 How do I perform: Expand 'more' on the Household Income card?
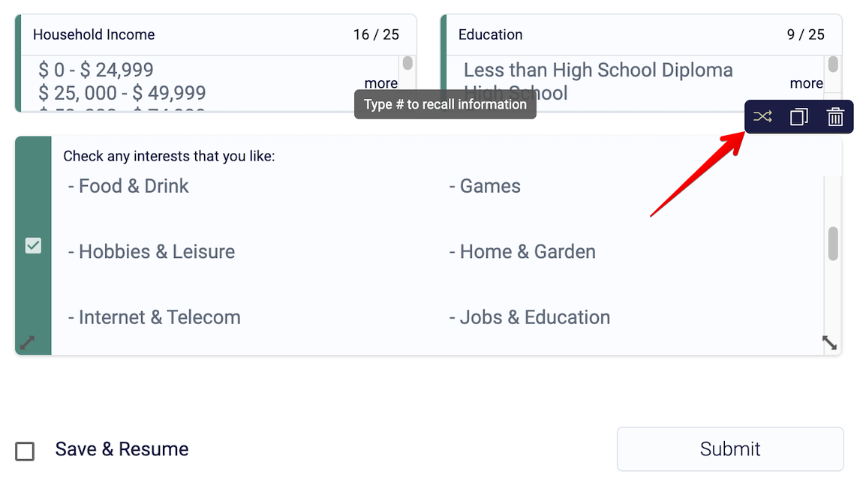click(381, 83)
